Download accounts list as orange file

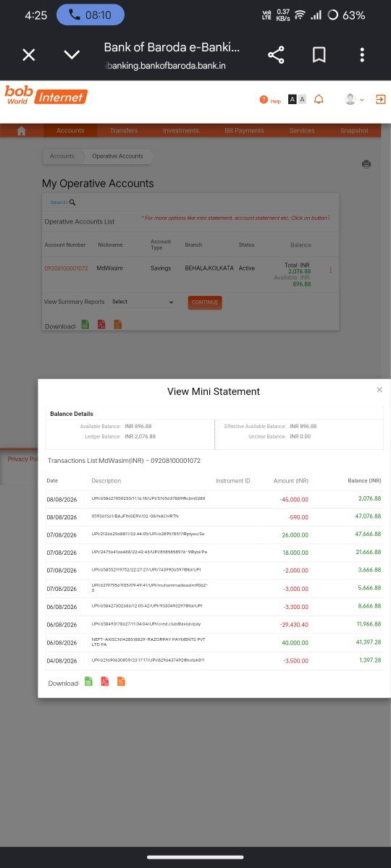(117, 325)
